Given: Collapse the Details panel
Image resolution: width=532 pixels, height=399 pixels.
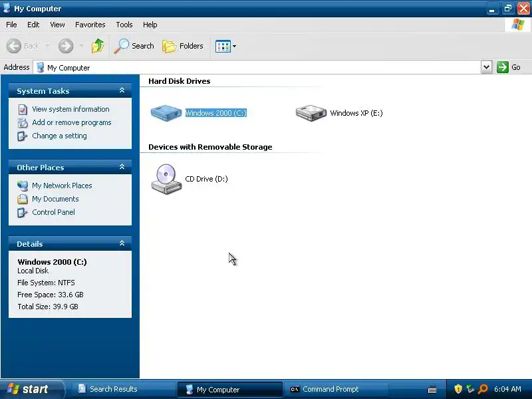Looking at the screenshot, I should [x=122, y=243].
